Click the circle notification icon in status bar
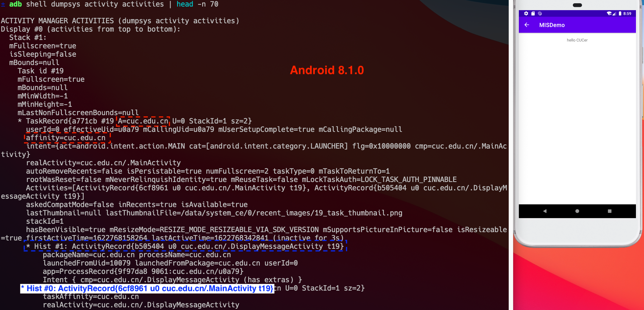 click(540, 13)
